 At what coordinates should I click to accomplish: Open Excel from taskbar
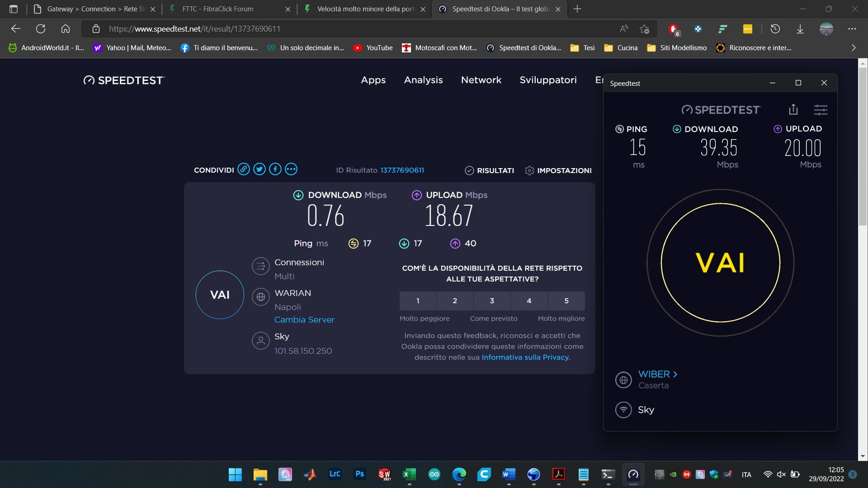click(x=409, y=474)
